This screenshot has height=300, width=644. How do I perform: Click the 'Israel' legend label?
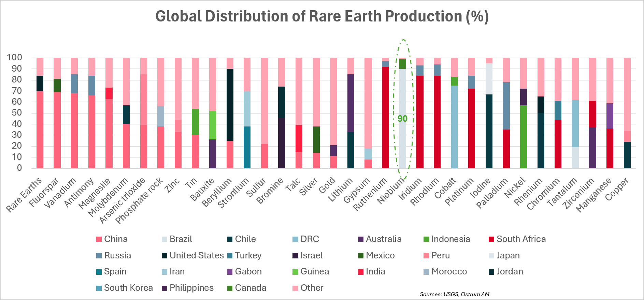[312, 255]
